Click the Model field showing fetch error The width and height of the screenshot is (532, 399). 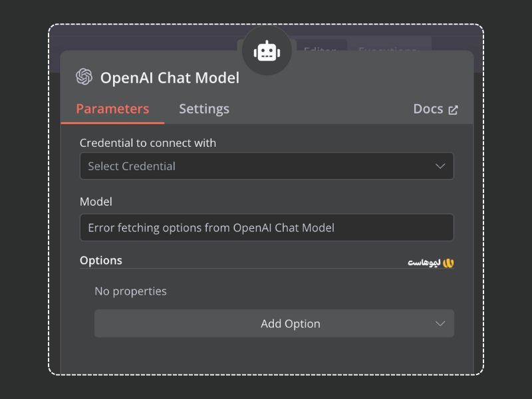267,227
